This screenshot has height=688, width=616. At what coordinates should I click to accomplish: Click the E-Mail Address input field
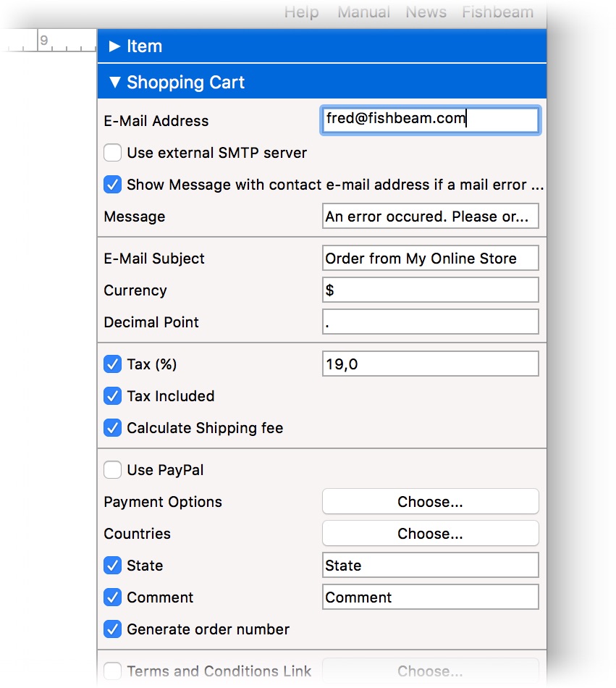click(430, 119)
